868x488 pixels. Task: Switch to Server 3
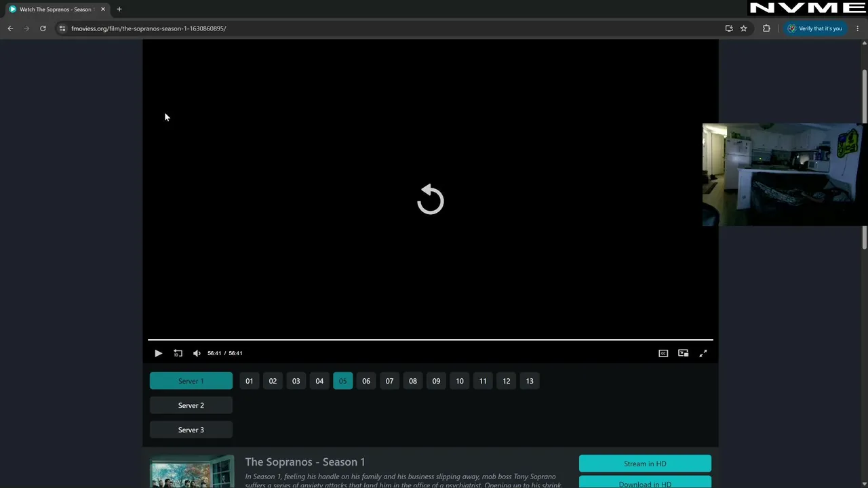pos(191,430)
